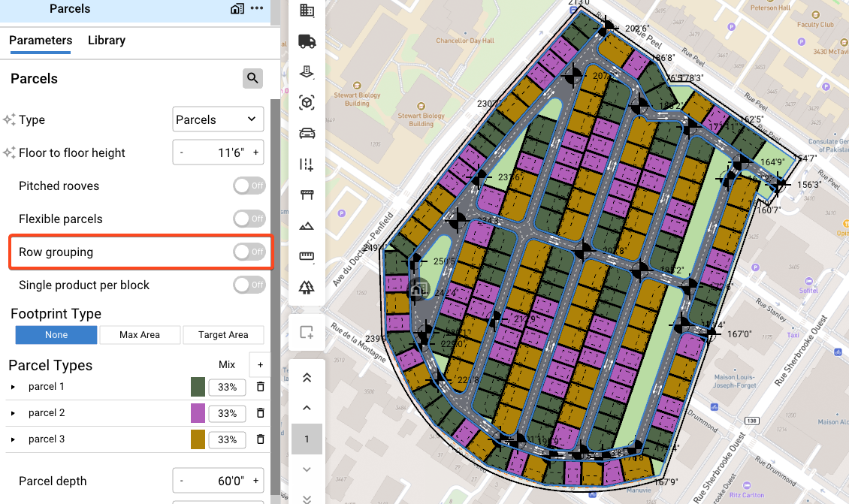Expand parcel 3 details arrow
This screenshot has width=849, height=504.
coord(13,439)
